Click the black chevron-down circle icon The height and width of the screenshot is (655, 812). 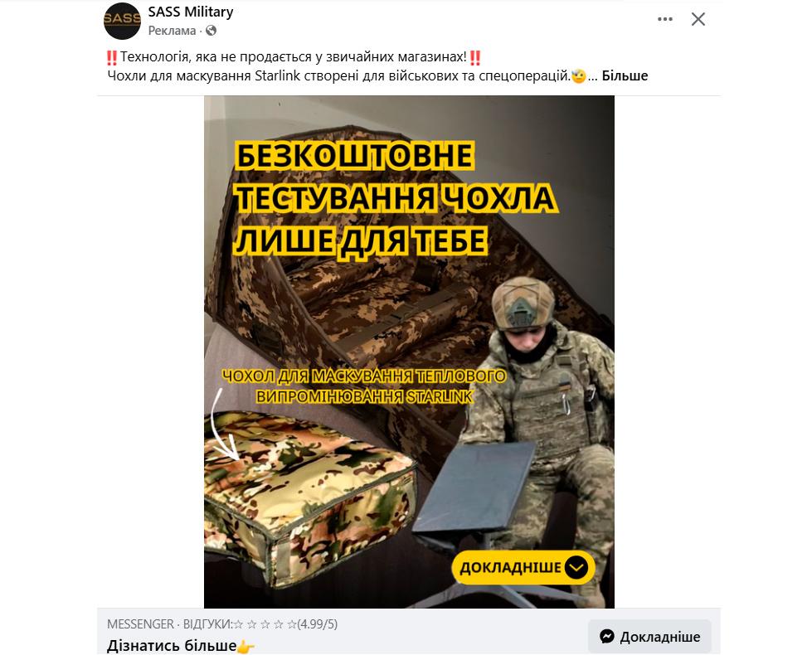tap(576, 567)
